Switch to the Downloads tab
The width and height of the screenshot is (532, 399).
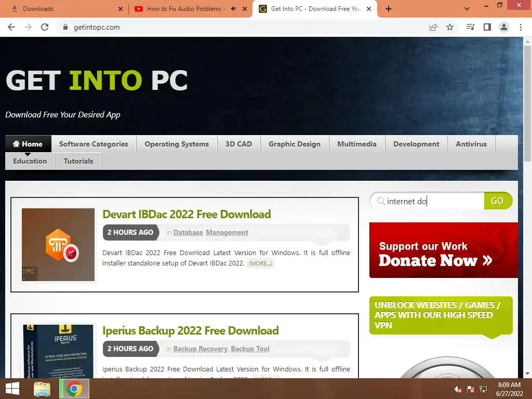point(64,9)
